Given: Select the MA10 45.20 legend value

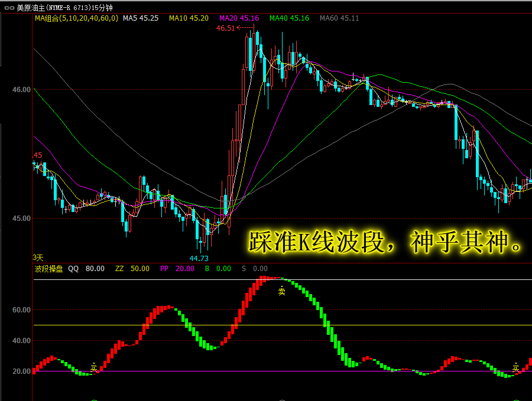Looking at the screenshot, I should pos(189,18).
